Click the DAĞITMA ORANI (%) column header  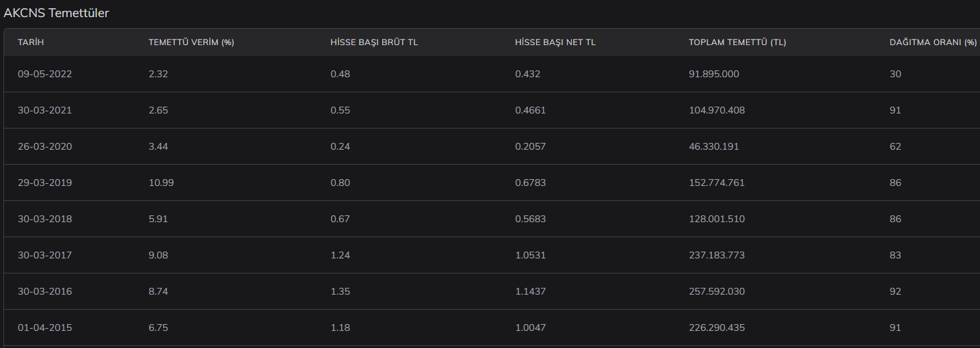tap(933, 42)
